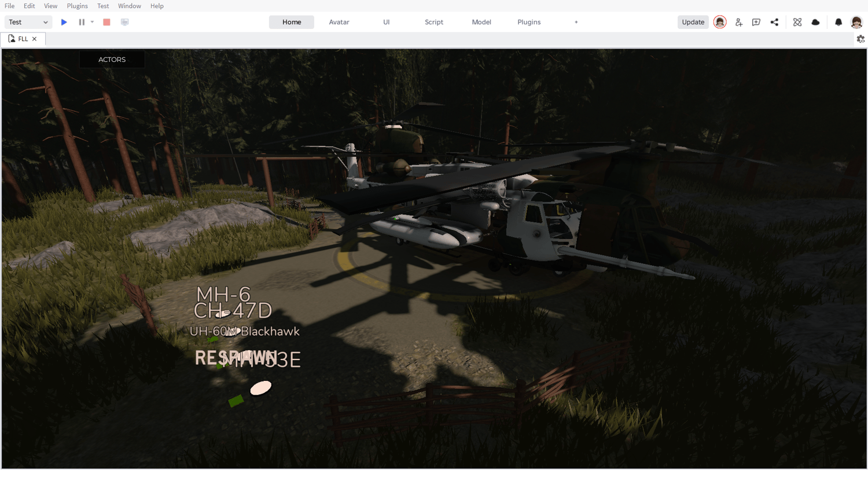Switch to the Home ribbon tab
The image size is (868, 488).
[292, 22]
